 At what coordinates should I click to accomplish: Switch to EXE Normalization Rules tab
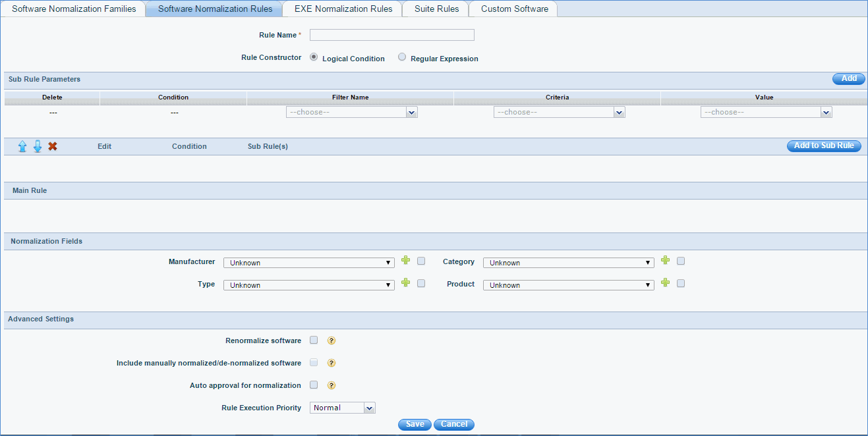click(x=343, y=9)
